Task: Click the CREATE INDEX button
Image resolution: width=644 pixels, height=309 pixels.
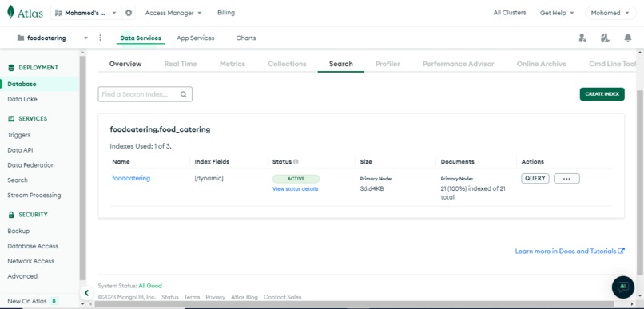Action: tap(602, 94)
